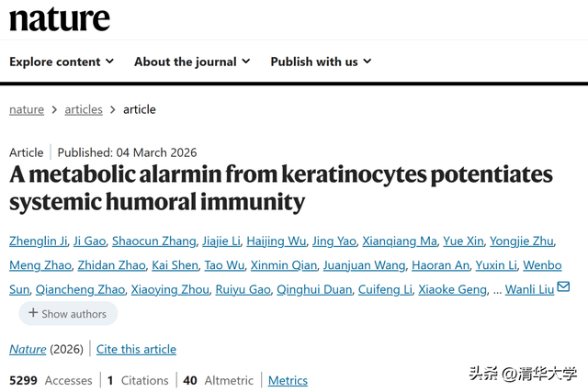Open author Yongjie Zhu's details
588x392 pixels.
(522, 241)
